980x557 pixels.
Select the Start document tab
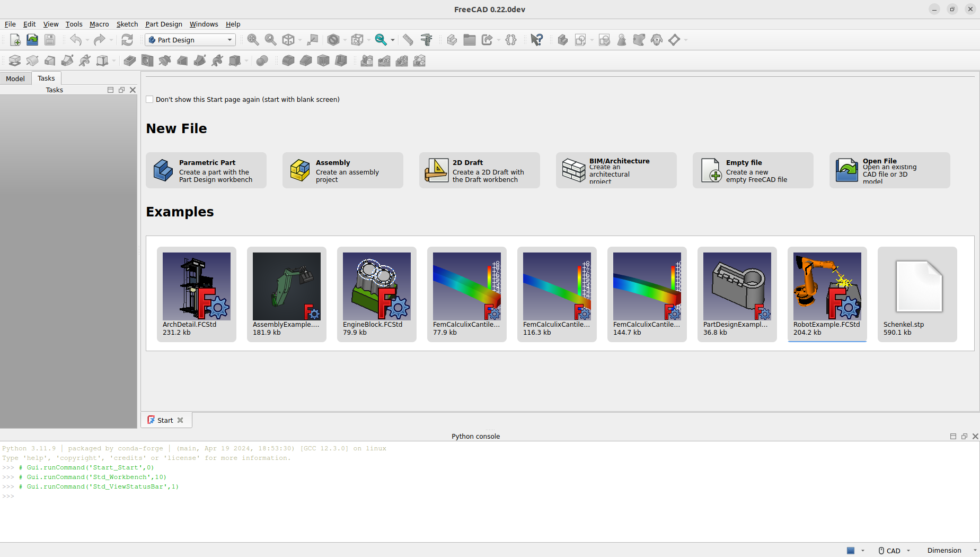coord(165,420)
